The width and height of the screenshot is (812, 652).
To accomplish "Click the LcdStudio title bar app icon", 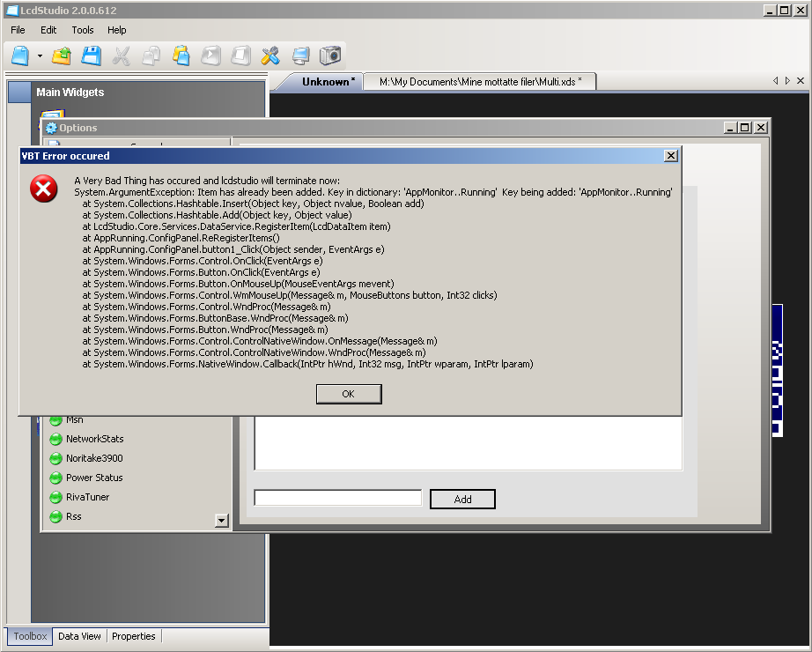I will point(12,11).
